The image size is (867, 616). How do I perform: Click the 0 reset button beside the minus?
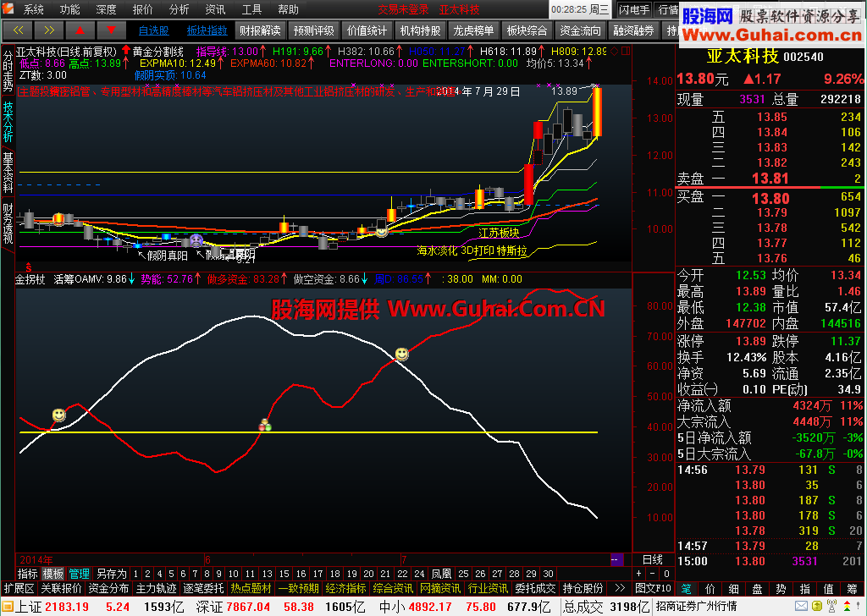[x=666, y=574]
